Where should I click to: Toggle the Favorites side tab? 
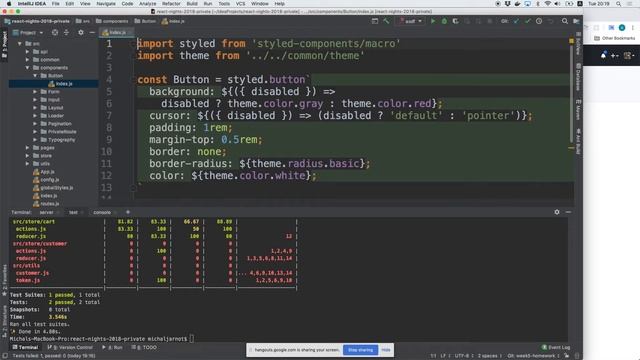pos(4,281)
